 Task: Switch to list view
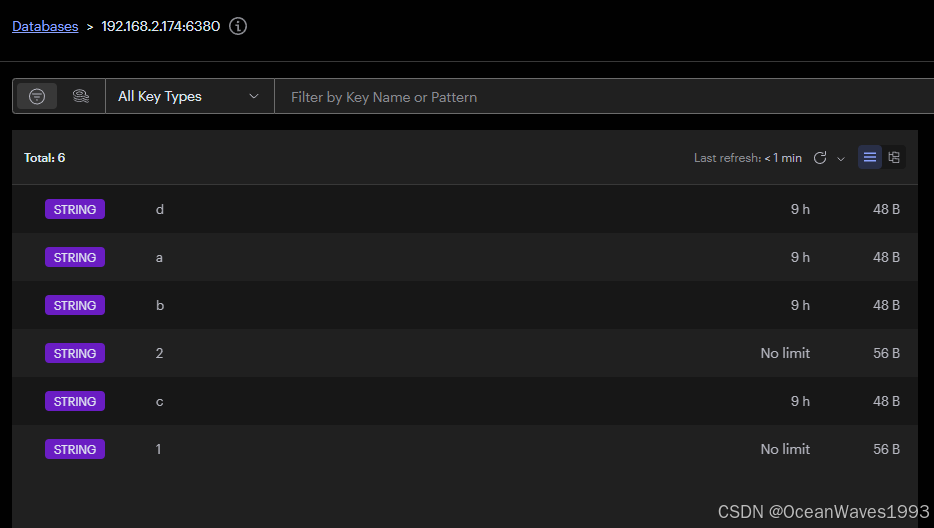(870, 157)
